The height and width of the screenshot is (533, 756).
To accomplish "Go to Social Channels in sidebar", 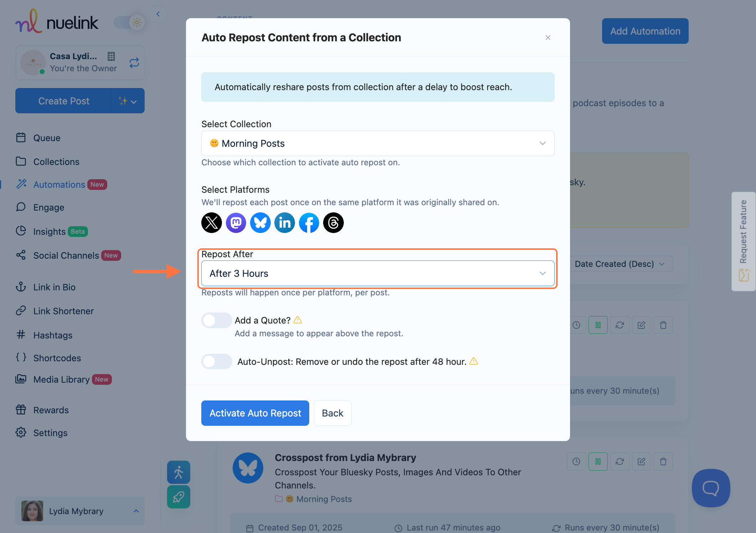I will pos(66,255).
